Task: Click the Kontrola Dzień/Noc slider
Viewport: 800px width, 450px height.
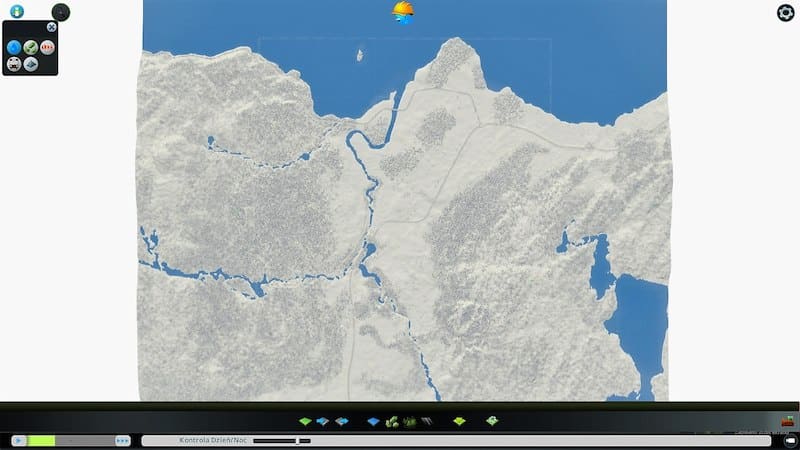Action: point(282,440)
